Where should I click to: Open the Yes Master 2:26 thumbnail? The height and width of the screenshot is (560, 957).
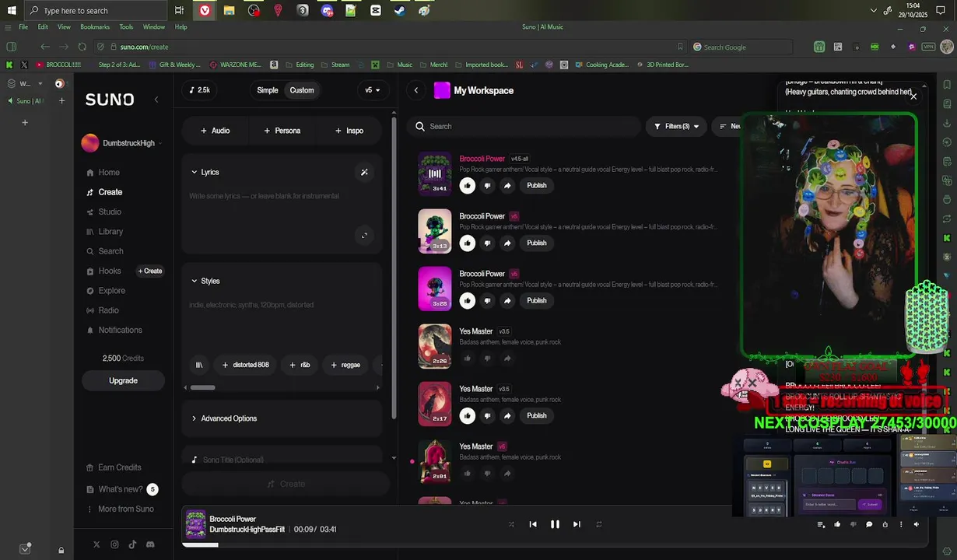click(x=434, y=346)
